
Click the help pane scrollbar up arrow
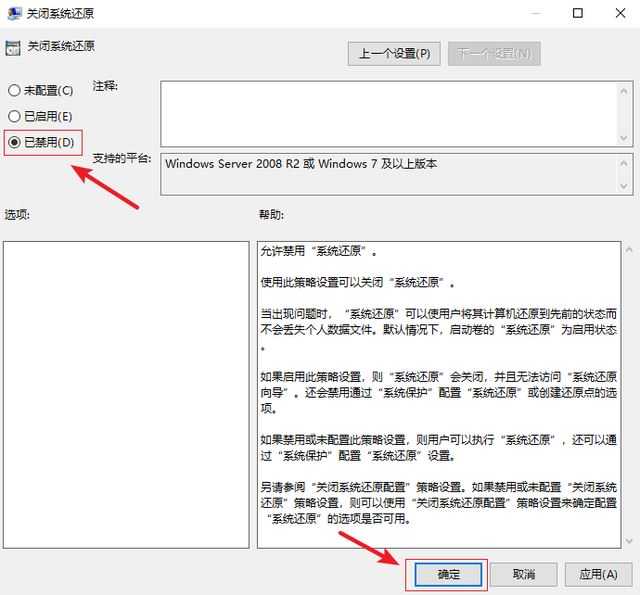(x=629, y=249)
